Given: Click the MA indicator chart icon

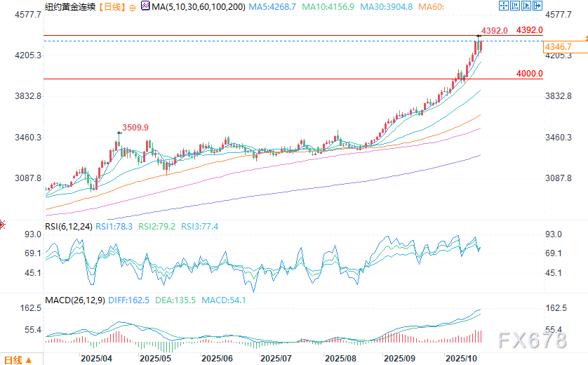Looking at the screenshot, I should (x=145, y=7).
